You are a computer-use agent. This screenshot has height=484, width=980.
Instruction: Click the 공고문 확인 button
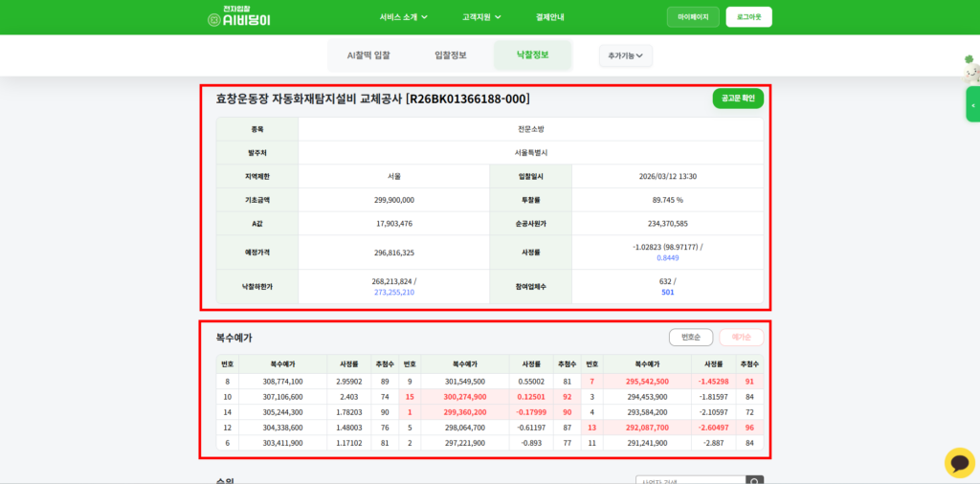[738, 98]
